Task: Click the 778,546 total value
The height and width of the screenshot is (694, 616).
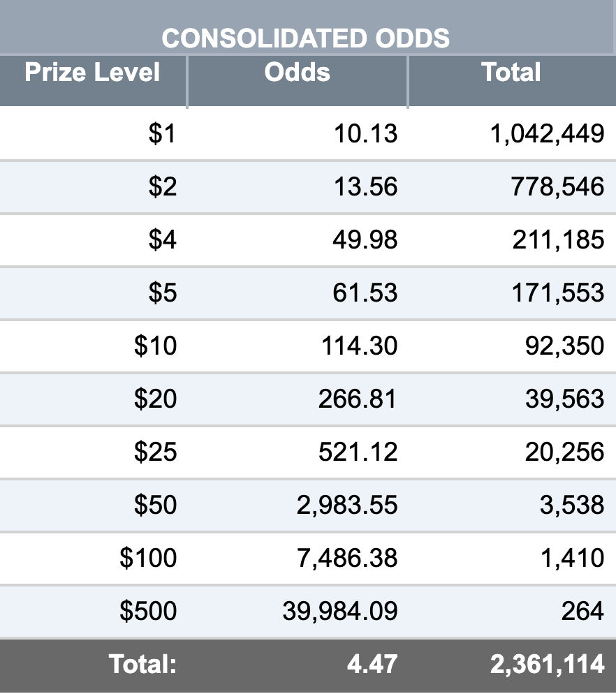Action: coord(557,186)
